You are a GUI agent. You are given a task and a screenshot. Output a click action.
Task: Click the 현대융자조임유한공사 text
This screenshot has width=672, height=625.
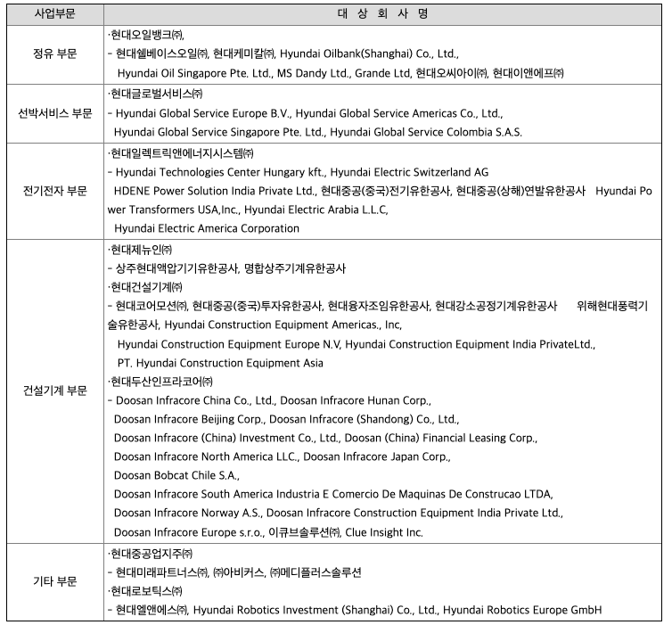click(x=379, y=306)
